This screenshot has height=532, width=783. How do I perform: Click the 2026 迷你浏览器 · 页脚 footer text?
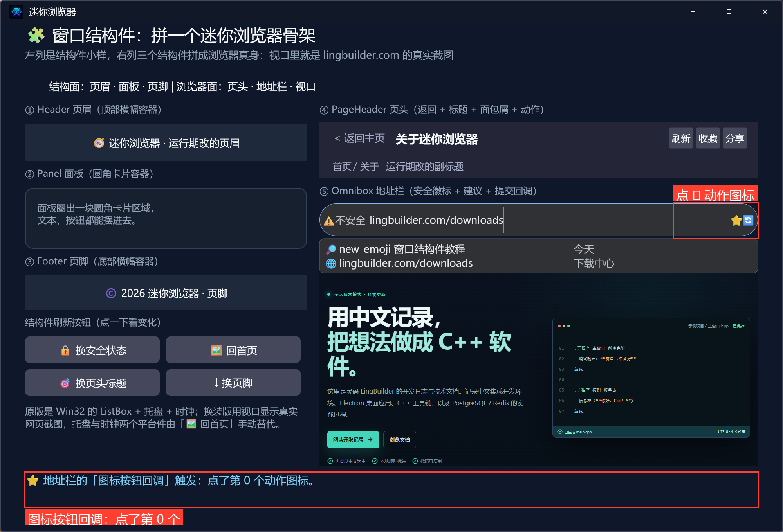(174, 293)
